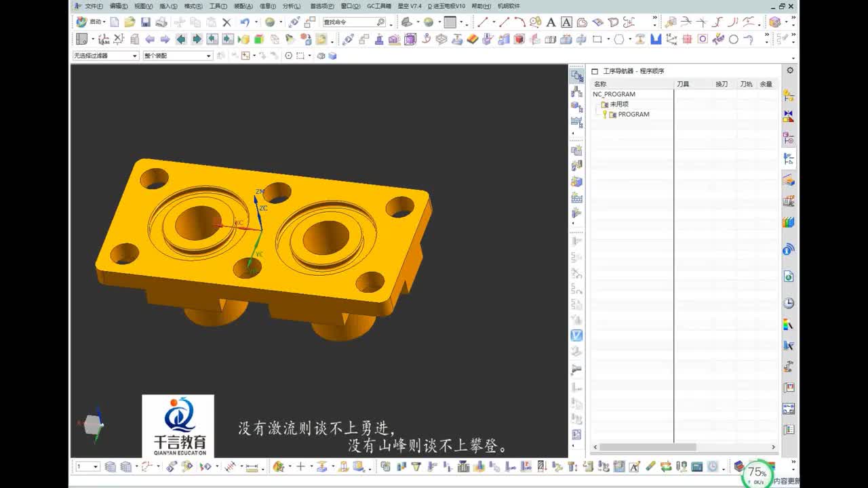Click the 启动 start button
868x488 pixels.
[90, 22]
